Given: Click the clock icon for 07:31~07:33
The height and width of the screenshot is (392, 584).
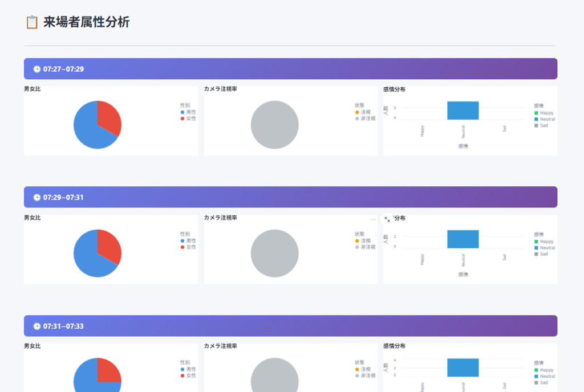Looking at the screenshot, I should click(36, 326).
